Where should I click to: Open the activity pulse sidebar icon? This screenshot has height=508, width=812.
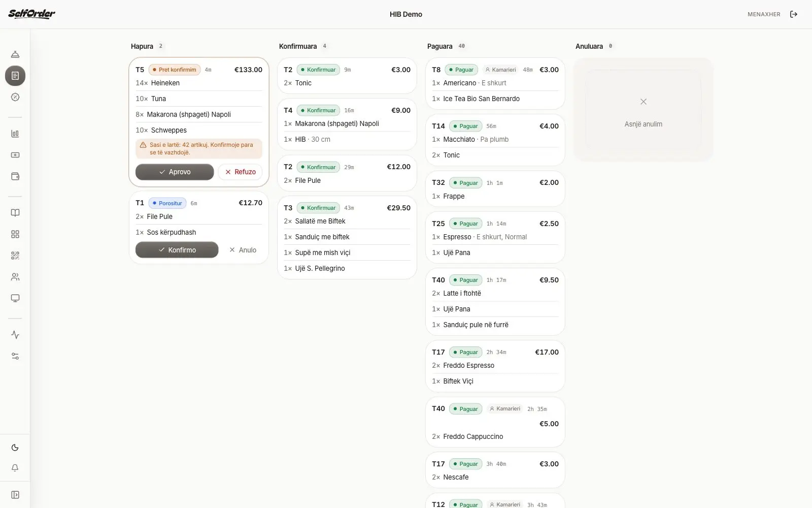(x=15, y=335)
